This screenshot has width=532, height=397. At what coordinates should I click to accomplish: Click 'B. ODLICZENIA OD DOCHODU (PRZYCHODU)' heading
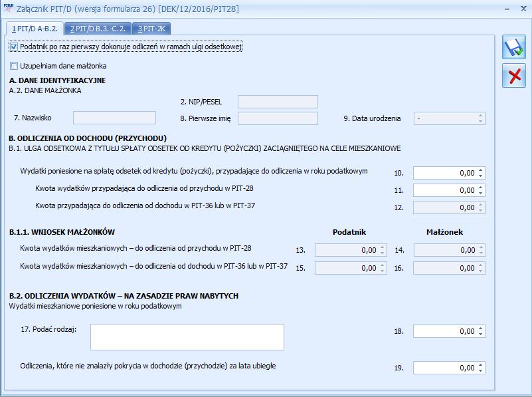(88, 138)
